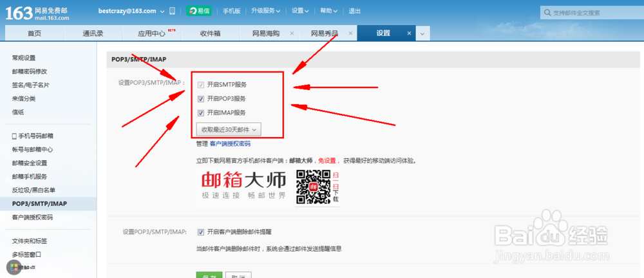The height and width of the screenshot is (278, 644).
Task: Click the search magnifier icon
Action: tap(547, 13)
